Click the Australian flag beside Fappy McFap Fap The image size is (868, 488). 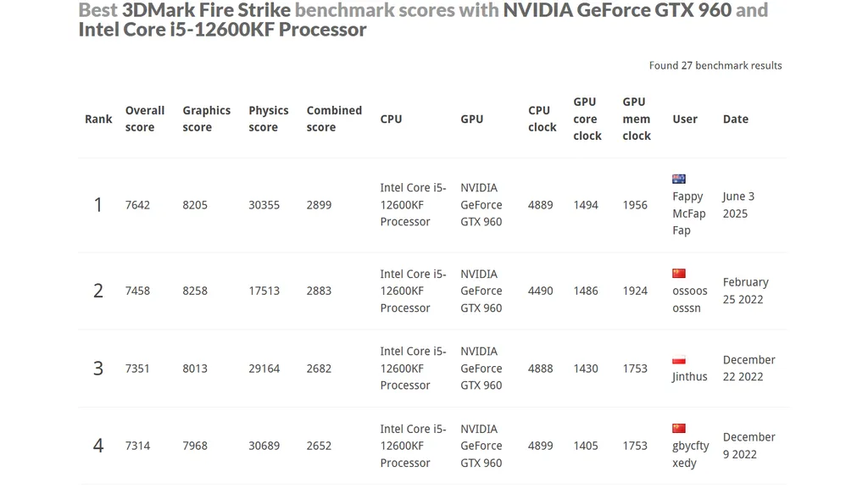679,179
